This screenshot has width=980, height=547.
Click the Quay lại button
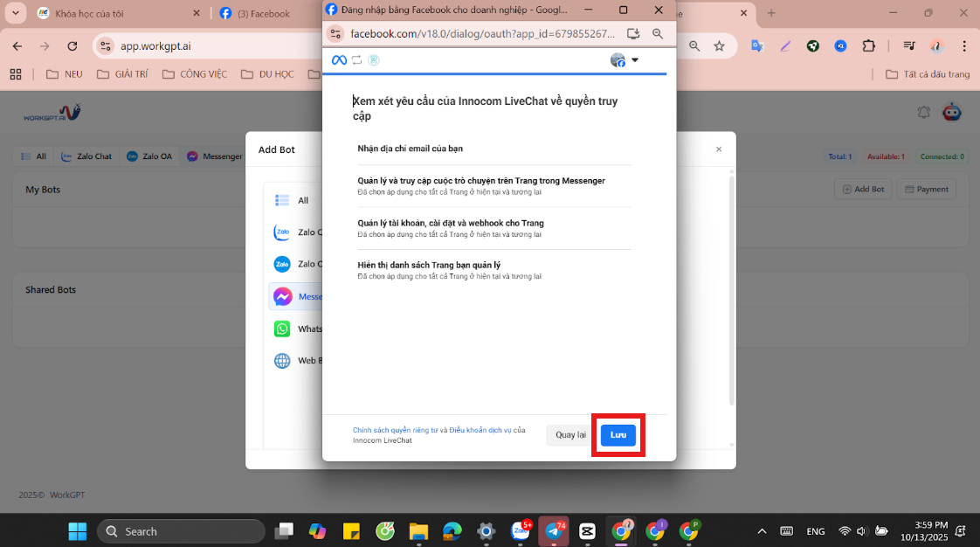[570, 435]
